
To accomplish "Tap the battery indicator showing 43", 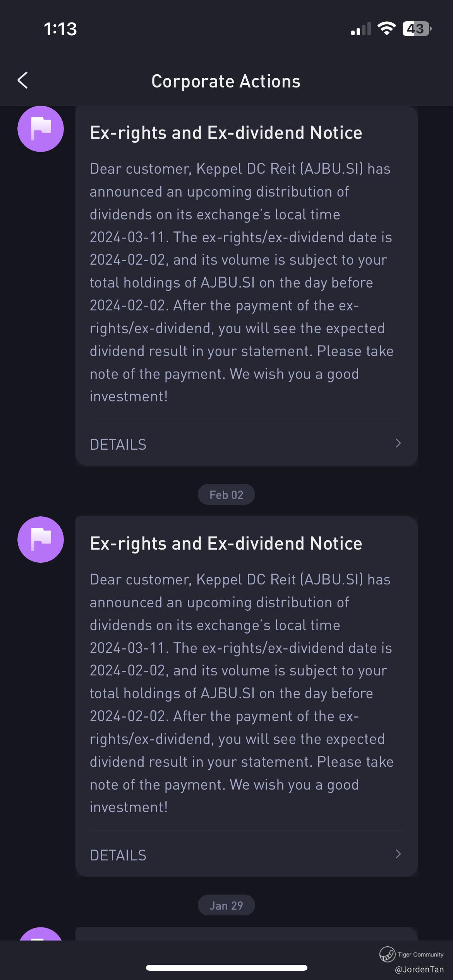I will tap(417, 29).
